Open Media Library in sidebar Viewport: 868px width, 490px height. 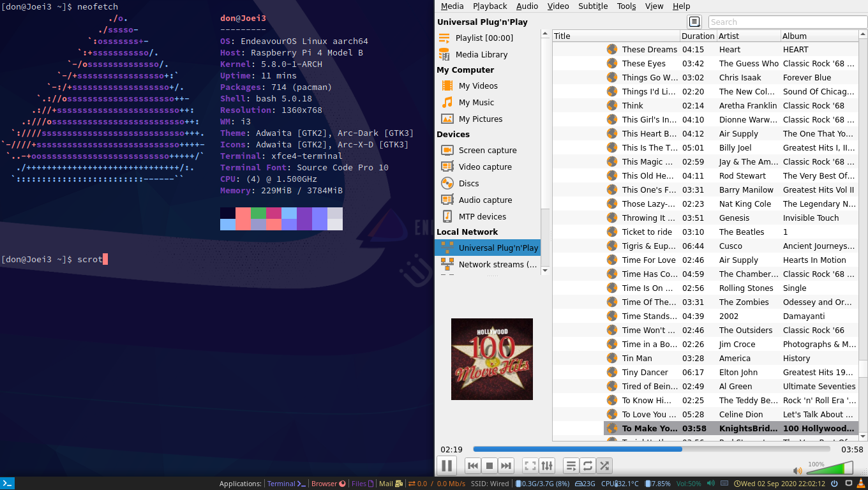coord(488,54)
